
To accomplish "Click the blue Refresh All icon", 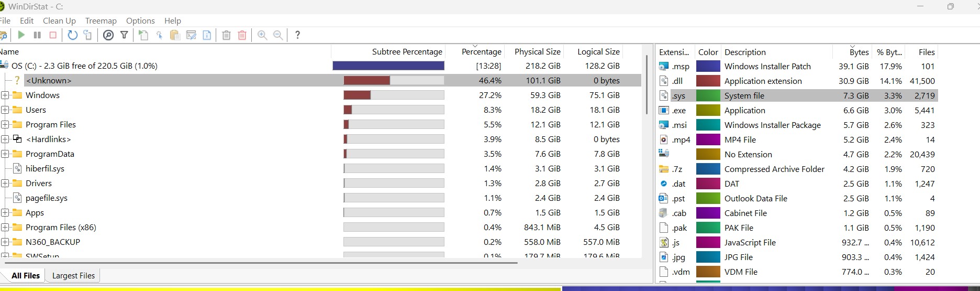I will coord(73,35).
